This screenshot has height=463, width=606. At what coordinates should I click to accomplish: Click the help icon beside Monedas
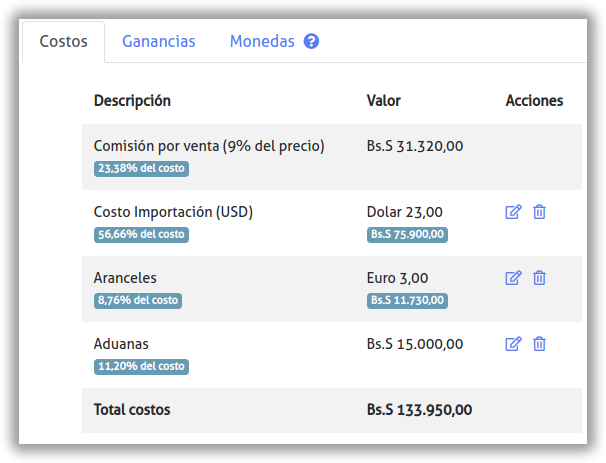click(311, 42)
